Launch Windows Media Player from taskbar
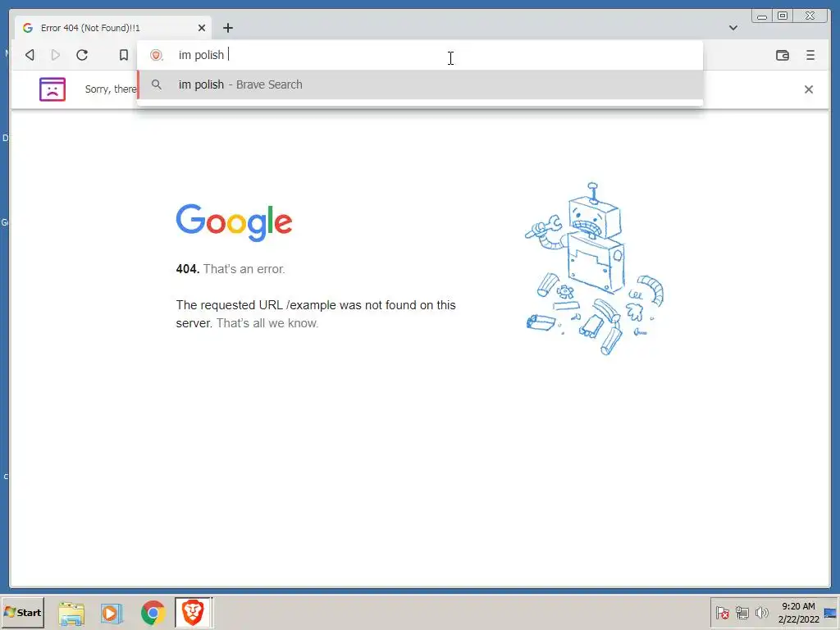Image resolution: width=840 pixels, height=630 pixels. tap(112, 613)
